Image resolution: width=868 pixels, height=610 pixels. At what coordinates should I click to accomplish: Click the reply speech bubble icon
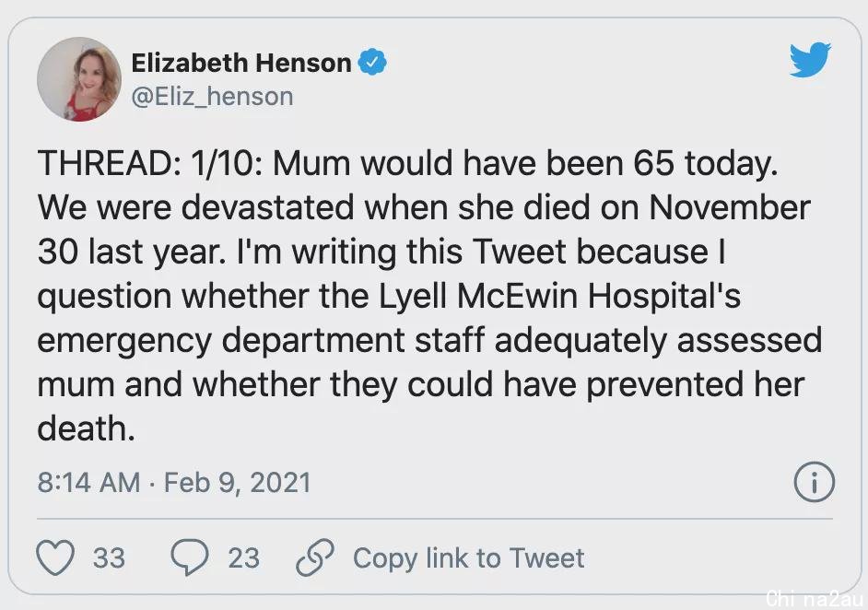[x=190, y=557]
